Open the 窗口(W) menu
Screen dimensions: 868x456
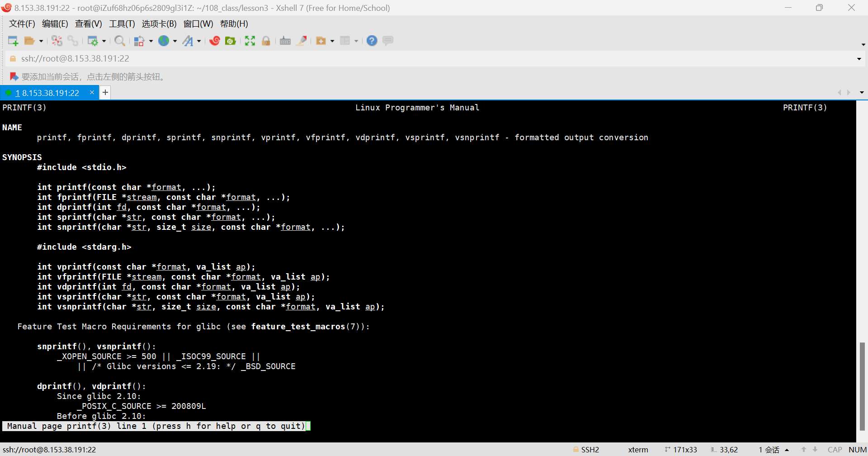click(198, 24)
